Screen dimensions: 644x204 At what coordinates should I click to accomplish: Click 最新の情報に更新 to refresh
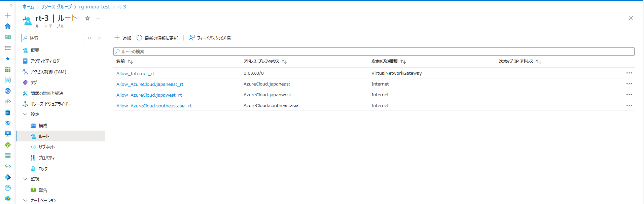(157, 38)
